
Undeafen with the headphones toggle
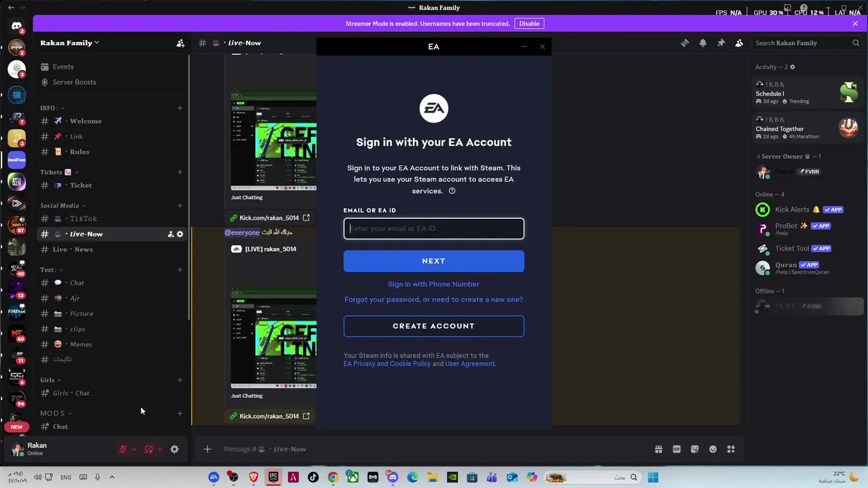coord(149,449)
